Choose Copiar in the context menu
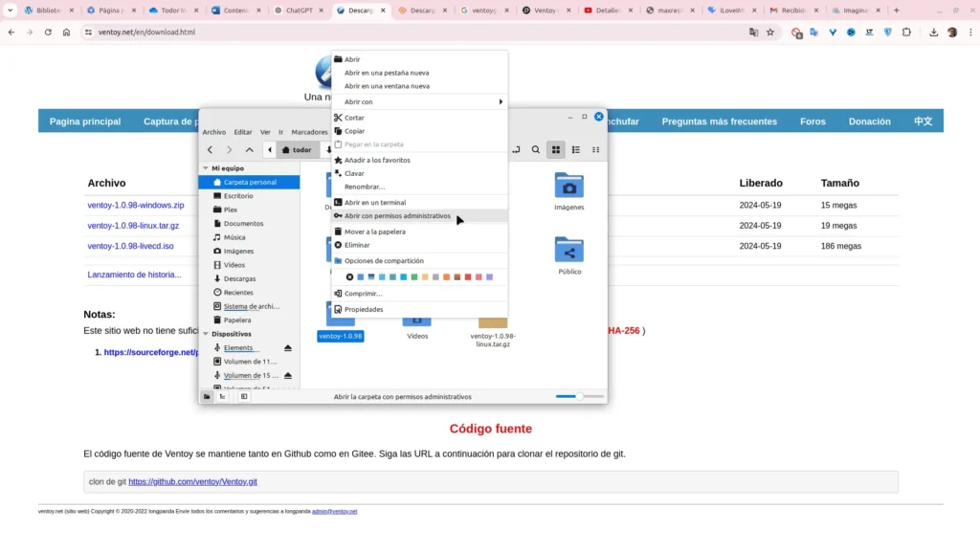This screenshot has width=980, height=552. pyautogui.click(x=419, y=131)
